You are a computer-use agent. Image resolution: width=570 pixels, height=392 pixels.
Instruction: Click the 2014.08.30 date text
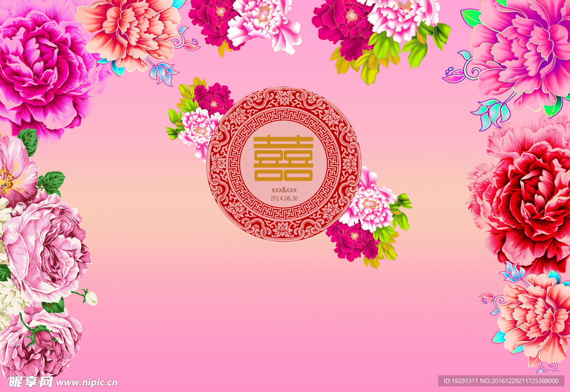284,198
